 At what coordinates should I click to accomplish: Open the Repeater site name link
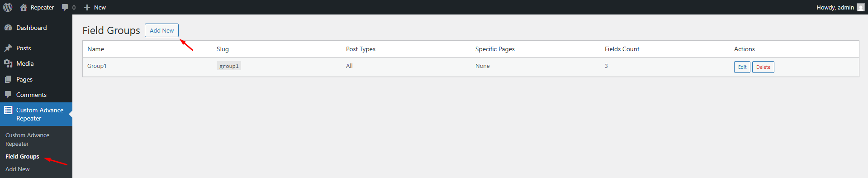(42, 7)
